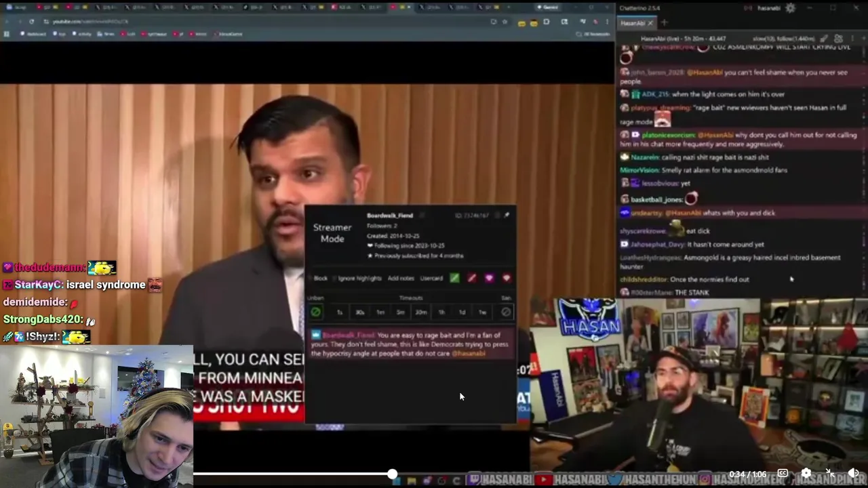Seek video using the progress bar handle
The image size is (868, 488).
pyautogui.click(x=392, y=474)
